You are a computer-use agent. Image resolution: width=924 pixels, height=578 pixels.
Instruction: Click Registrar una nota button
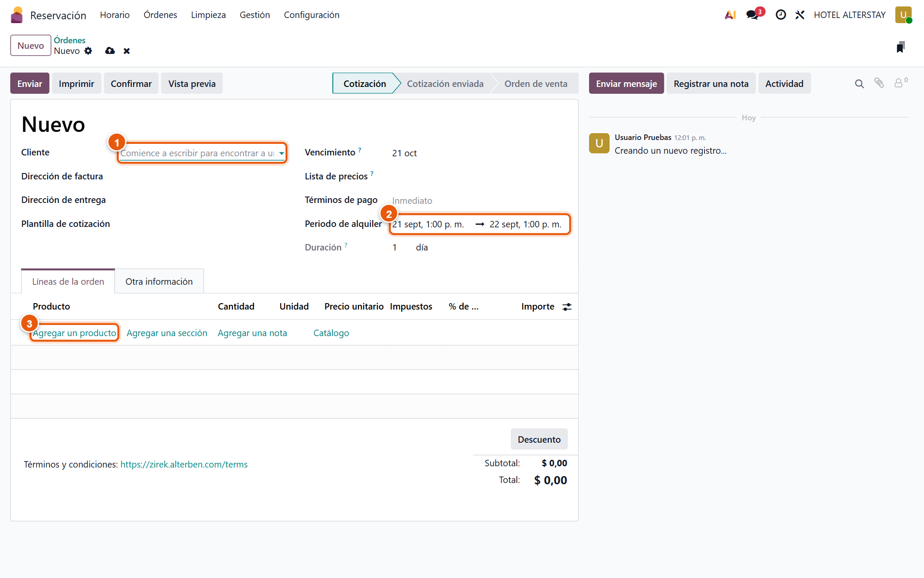click(711, 83)
